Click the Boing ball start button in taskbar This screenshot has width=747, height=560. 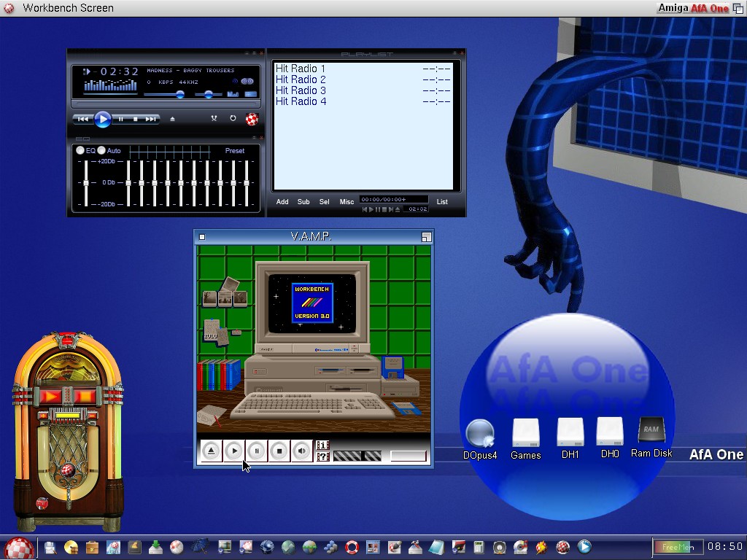[18, 548]
